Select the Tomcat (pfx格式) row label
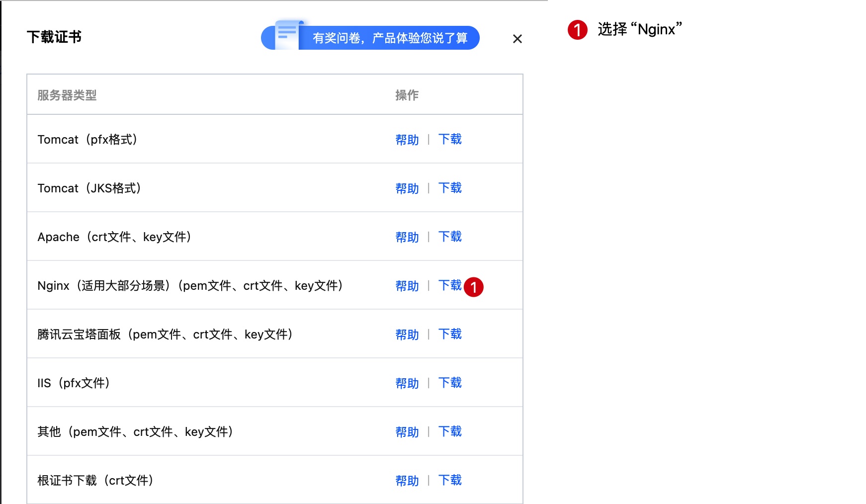Viewport: 866px width, 504px height. coord(87,140)
